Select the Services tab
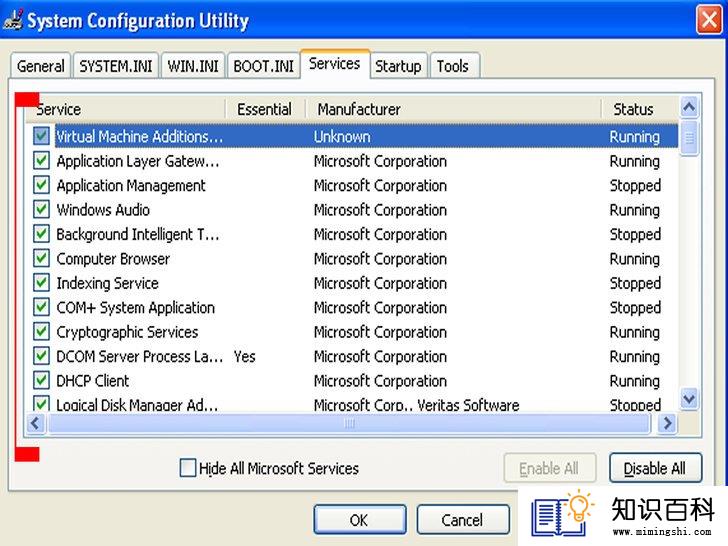Viewport: 728px width, 546px height. tap(335, 64)
